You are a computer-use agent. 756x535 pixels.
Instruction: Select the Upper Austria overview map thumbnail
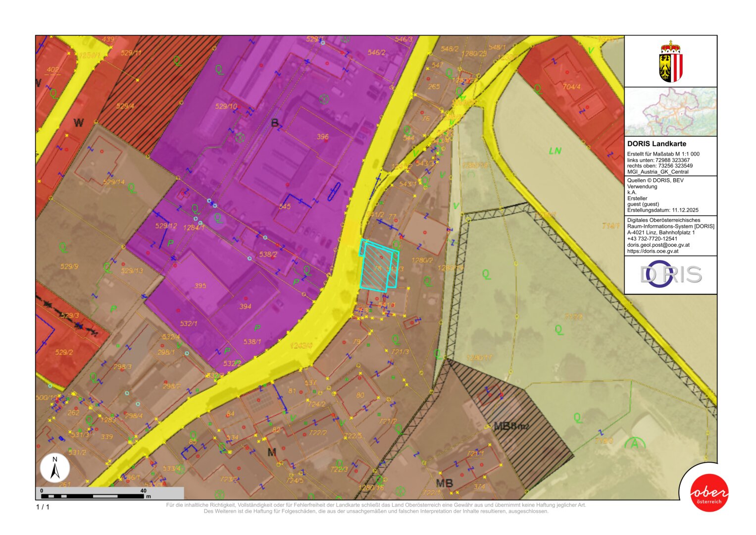click(x=670, y=111)
